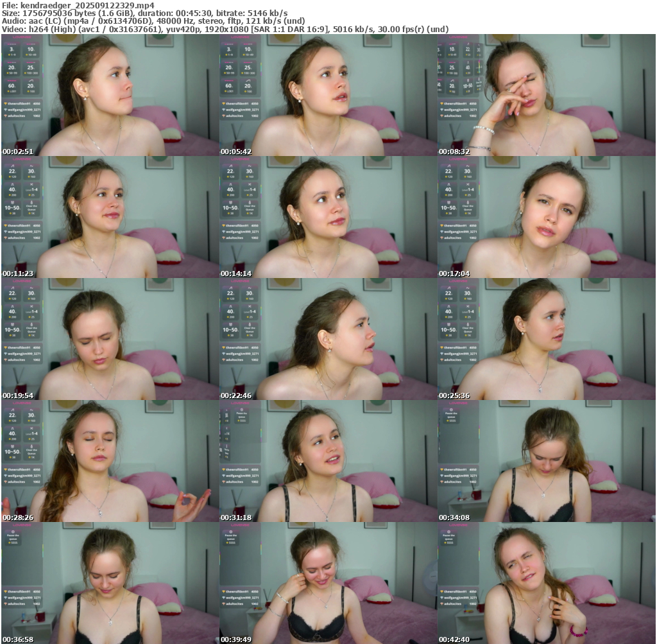Select the frame at 00:14:14
Viewport: 657px width, 644px height.
click(328, 217)
